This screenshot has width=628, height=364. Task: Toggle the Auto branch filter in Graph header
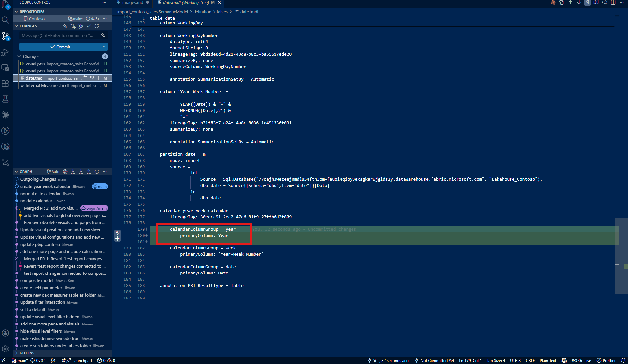53,172
